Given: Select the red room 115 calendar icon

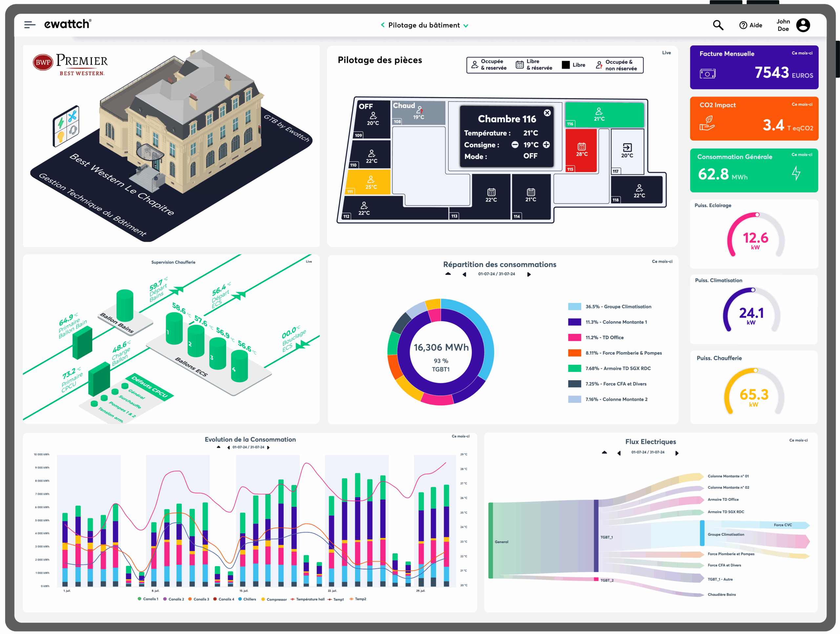Looking at the screenshot, I should pyautogui.click(x=581, y=147).
